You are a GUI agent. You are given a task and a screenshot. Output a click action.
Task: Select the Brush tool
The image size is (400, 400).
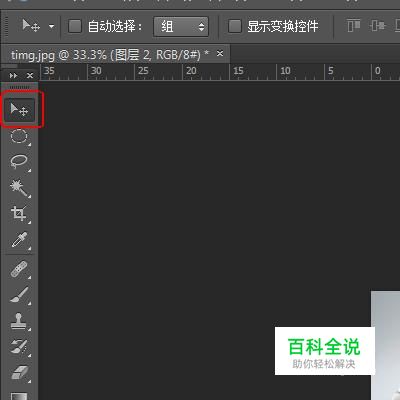tap(19, 295)
